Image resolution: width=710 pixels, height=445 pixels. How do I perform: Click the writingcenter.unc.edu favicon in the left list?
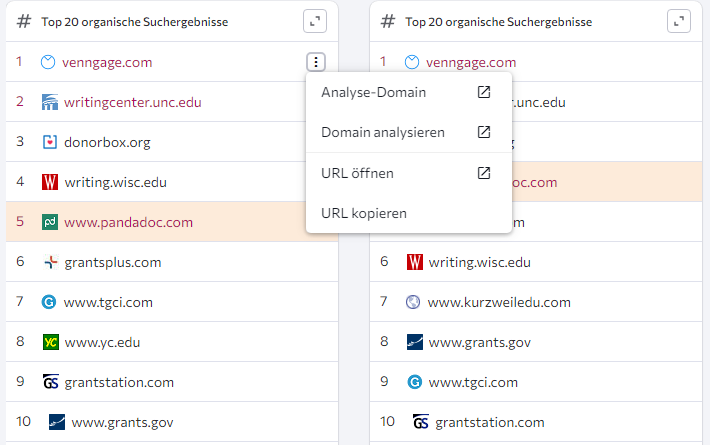coord(50,102)
